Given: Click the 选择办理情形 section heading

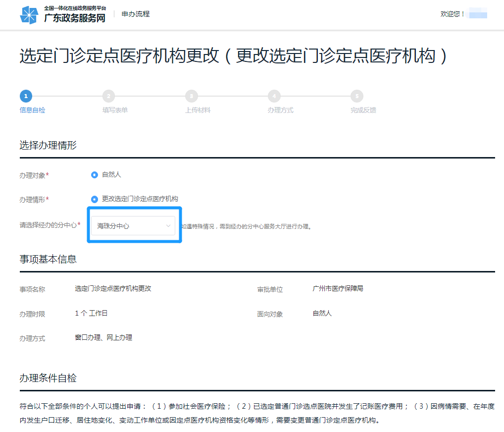Looking at the screenshot, I should [x=48, y=145].
